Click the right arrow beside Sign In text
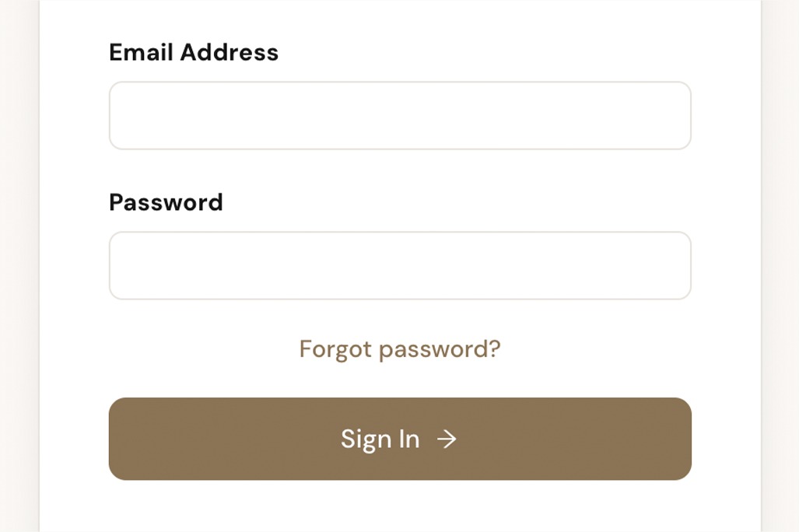799x532 pixels. pos(447,439)
